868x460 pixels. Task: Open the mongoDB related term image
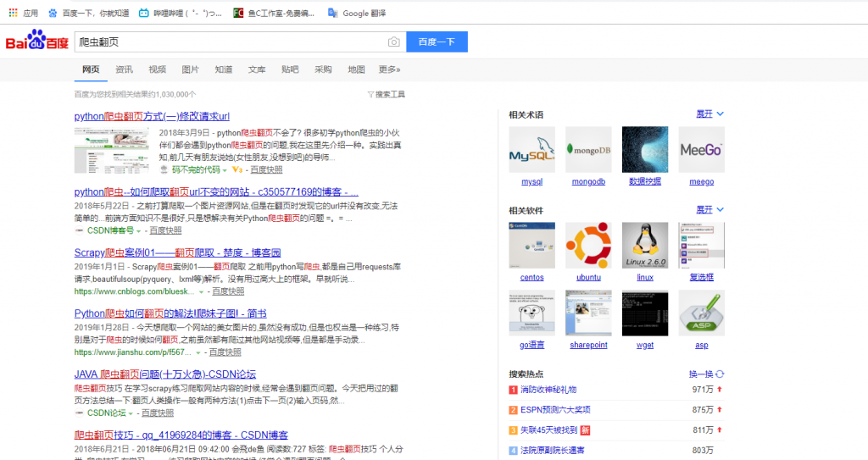588,150
